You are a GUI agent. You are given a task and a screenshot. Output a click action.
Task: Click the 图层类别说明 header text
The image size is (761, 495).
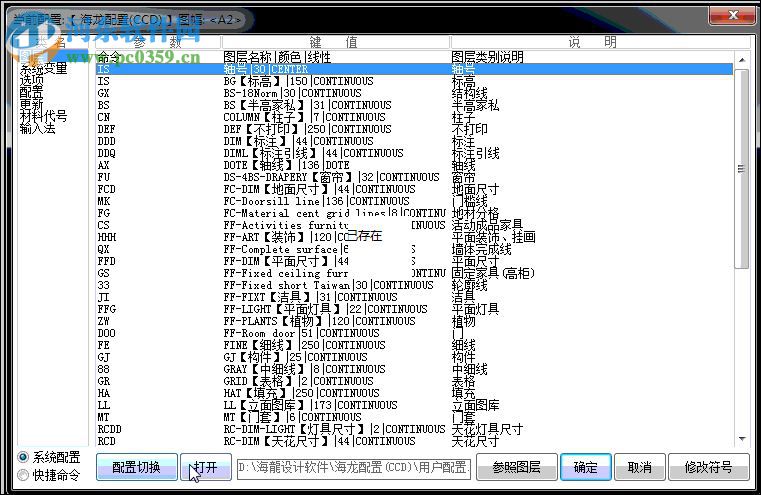(x=487, y=57)
